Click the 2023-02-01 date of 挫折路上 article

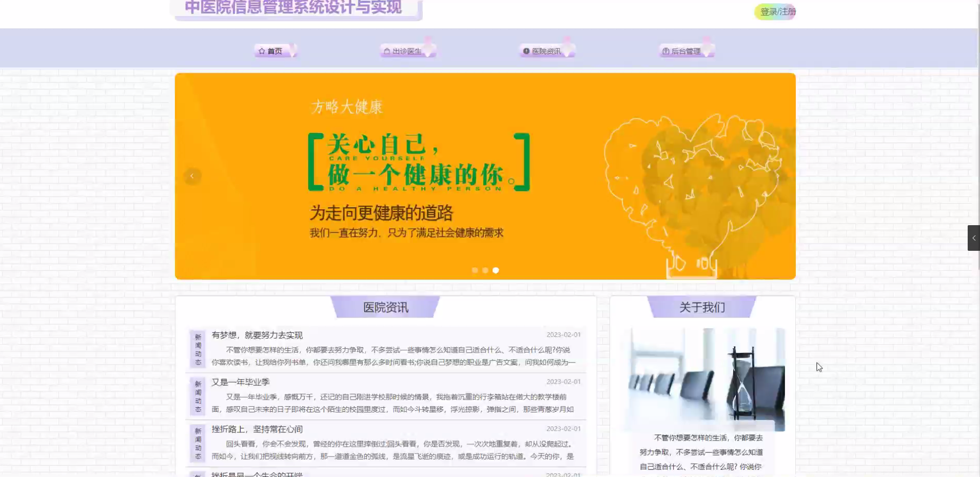click(x=563, y=429)
